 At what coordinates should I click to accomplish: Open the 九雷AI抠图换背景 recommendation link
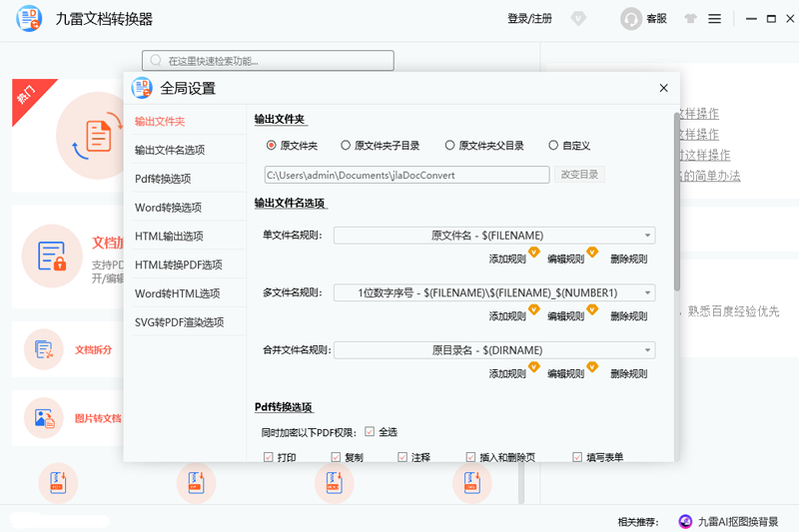coord(738,522)
